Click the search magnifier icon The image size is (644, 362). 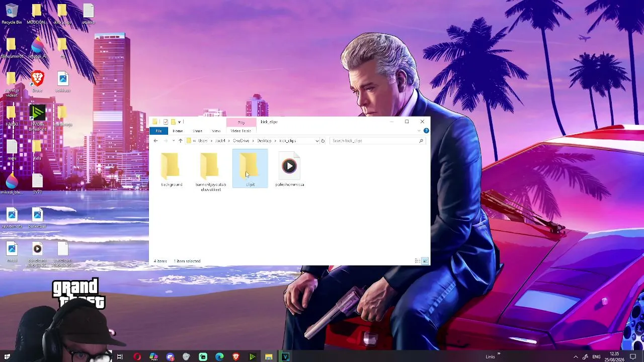coord(421,141)
